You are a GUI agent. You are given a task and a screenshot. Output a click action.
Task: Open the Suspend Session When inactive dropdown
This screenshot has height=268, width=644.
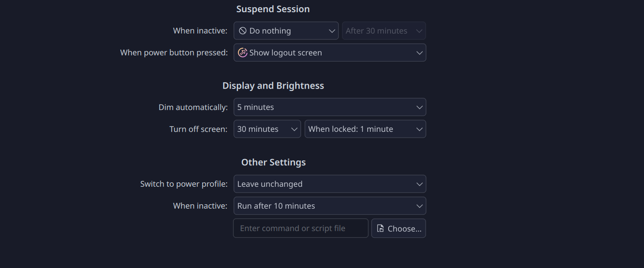pos(286,31)
